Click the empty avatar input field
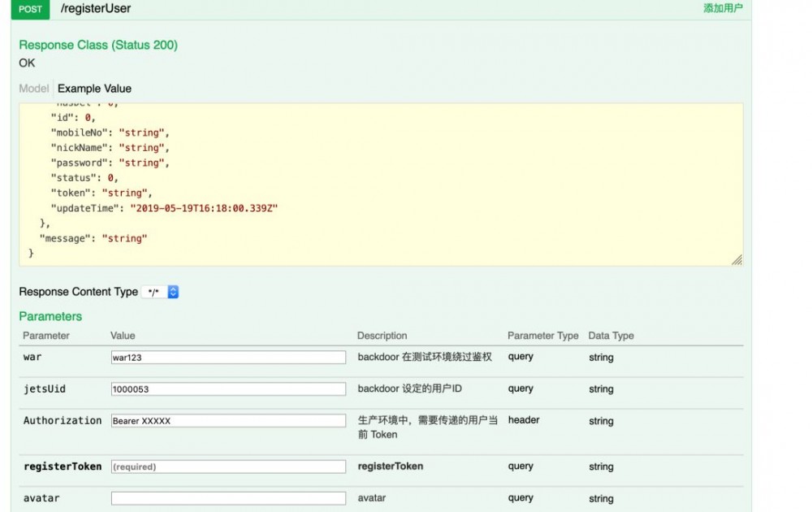Screen dimensions: 812x512 (x=228, y=498)
